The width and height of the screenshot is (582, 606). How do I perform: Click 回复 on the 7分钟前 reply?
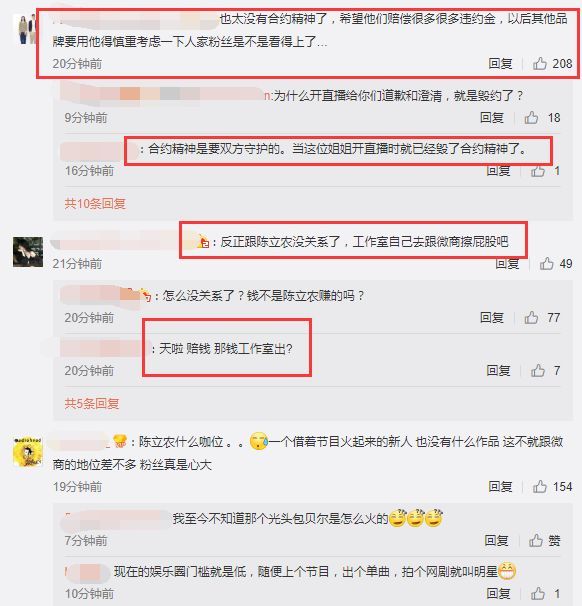click(497, 540)
